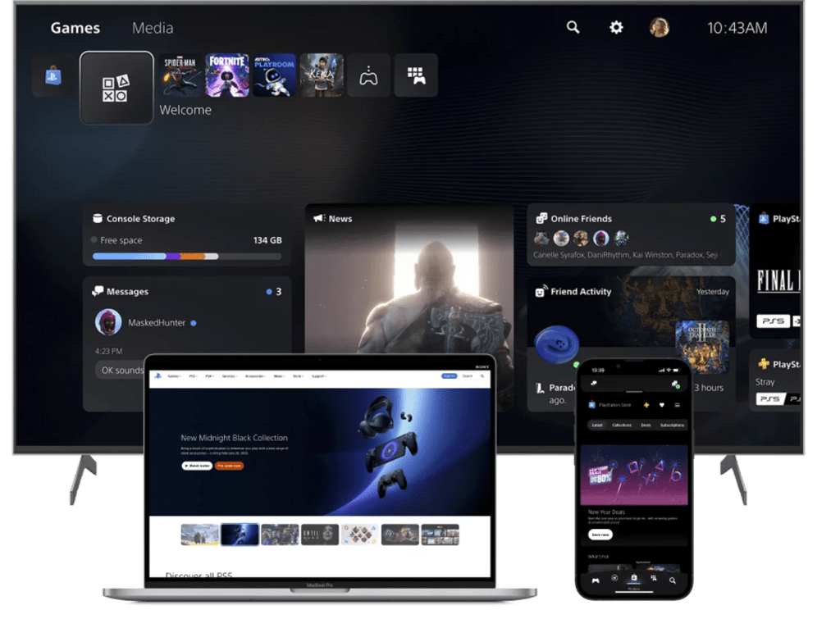840x628 pixels.
Task: Tap PlayStation Plus icon on phone
Action: (x=646, y=405)
